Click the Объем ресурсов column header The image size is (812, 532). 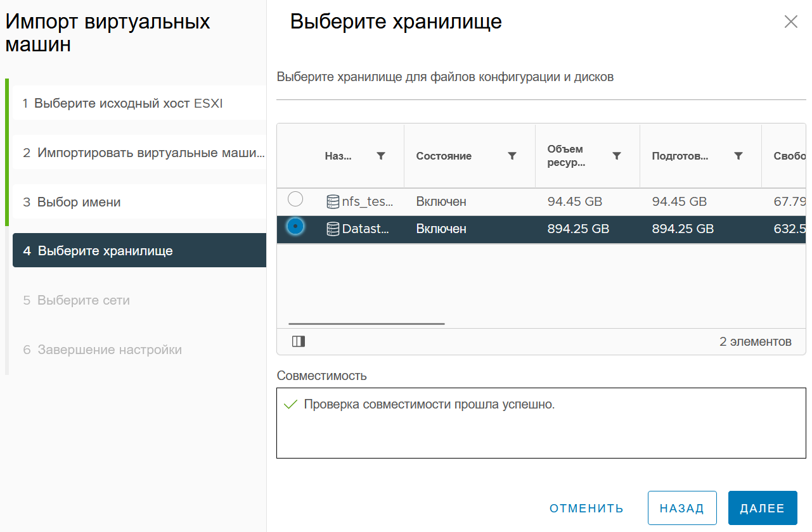(x=566, y=156)
